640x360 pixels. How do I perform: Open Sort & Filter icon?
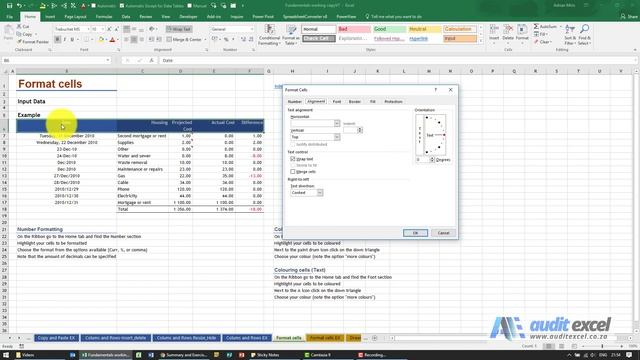[x=570, y=29]
